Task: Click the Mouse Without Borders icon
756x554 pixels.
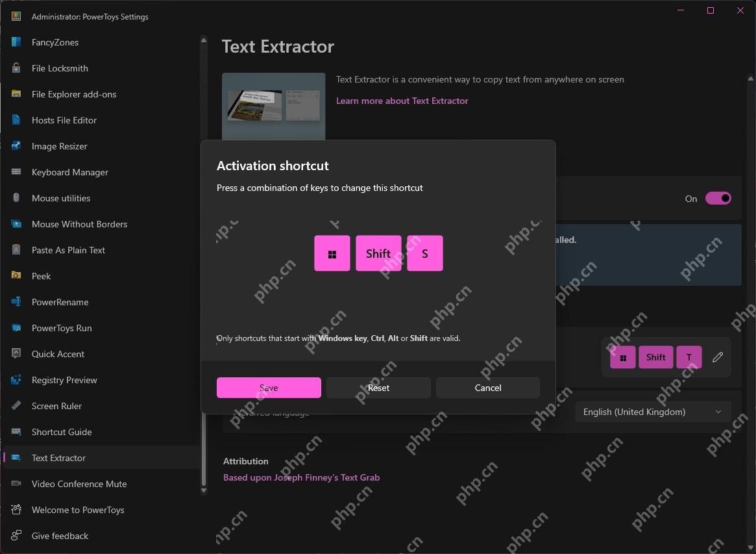Action: tap(16, 224)
